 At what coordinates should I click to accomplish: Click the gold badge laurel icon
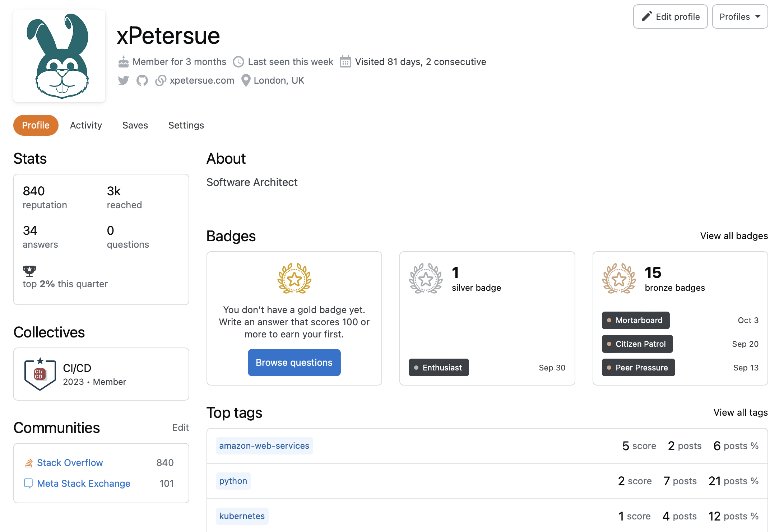pos(294,279)
